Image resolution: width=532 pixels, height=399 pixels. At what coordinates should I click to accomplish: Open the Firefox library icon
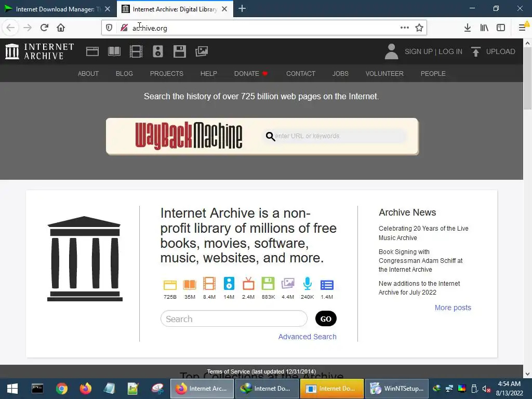tap(484, 28)
